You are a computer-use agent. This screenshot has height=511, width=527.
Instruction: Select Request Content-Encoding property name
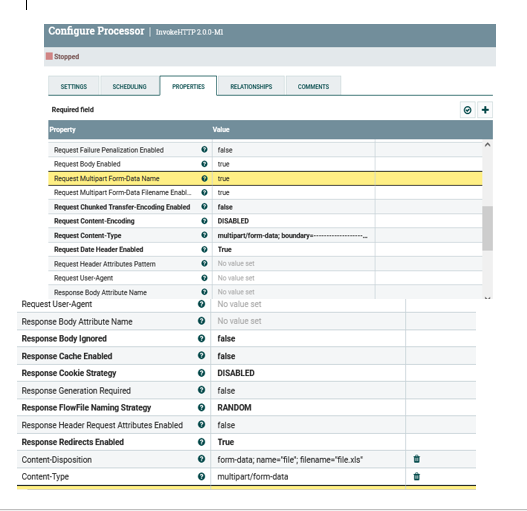click(94, 221)
